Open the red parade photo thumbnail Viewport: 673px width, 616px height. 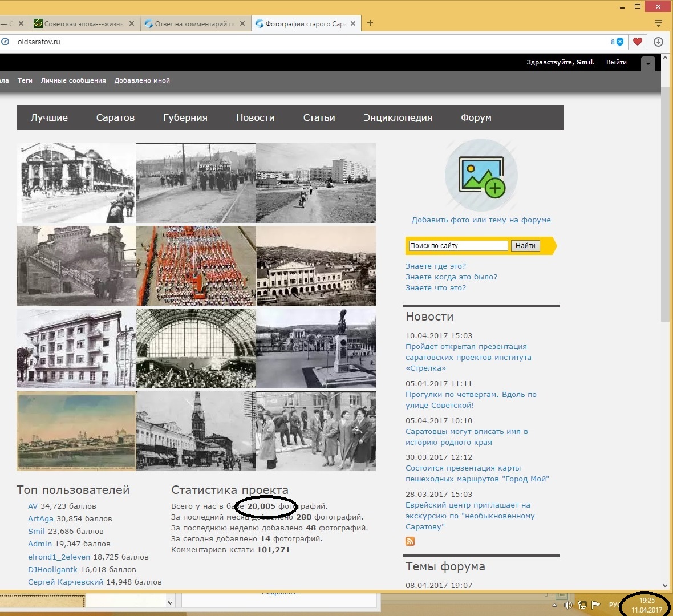click(196, 266)
